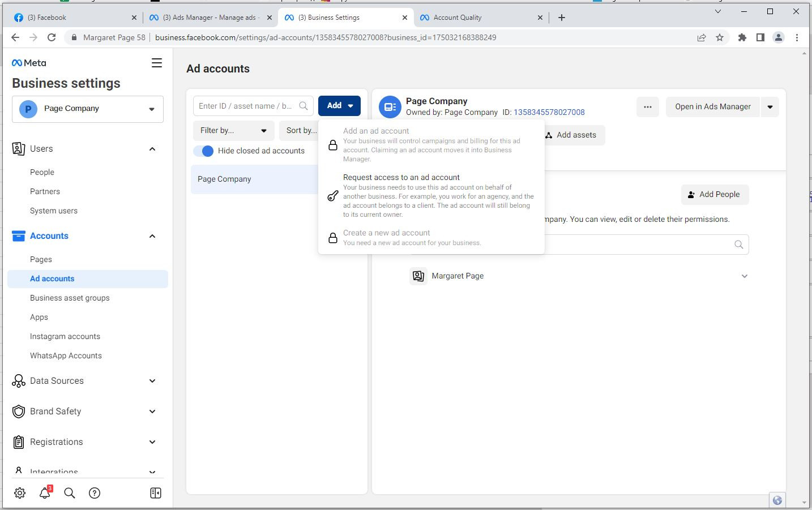Click the search icon in people search field

click(738, 245)
